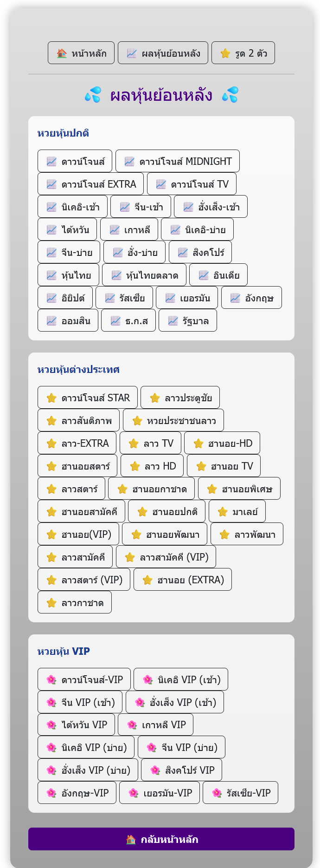Click the flower icon beside รัสเซีย-VIP
The height and width of the screenshot is (868, 320).
click(217, 793)
